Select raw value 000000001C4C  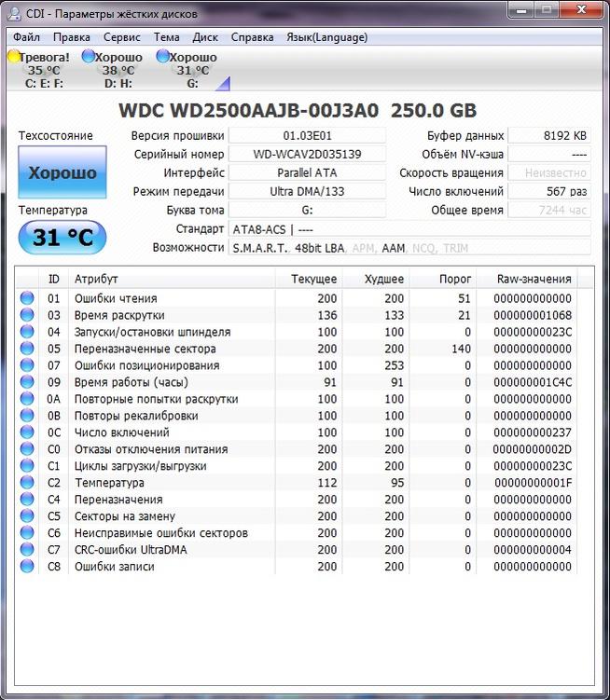point(533,382)
